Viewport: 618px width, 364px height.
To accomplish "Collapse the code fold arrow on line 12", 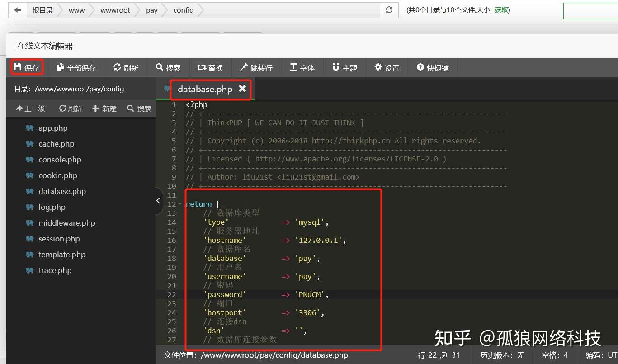I will tap(180, 204).
